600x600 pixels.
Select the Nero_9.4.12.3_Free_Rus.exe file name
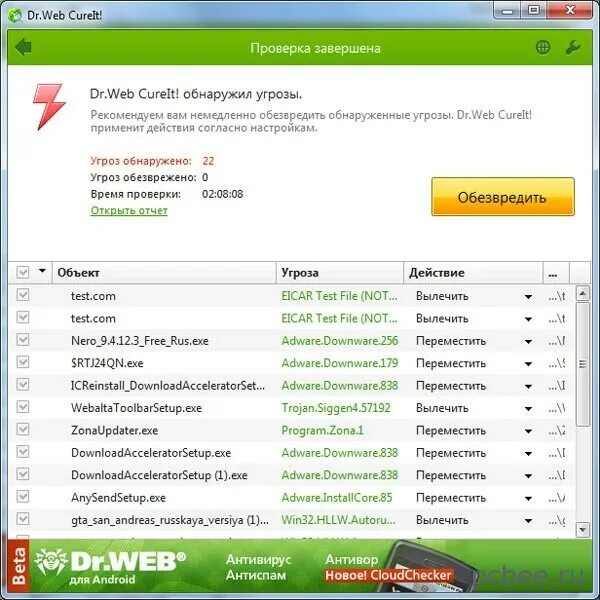click(x=140, y=341)
